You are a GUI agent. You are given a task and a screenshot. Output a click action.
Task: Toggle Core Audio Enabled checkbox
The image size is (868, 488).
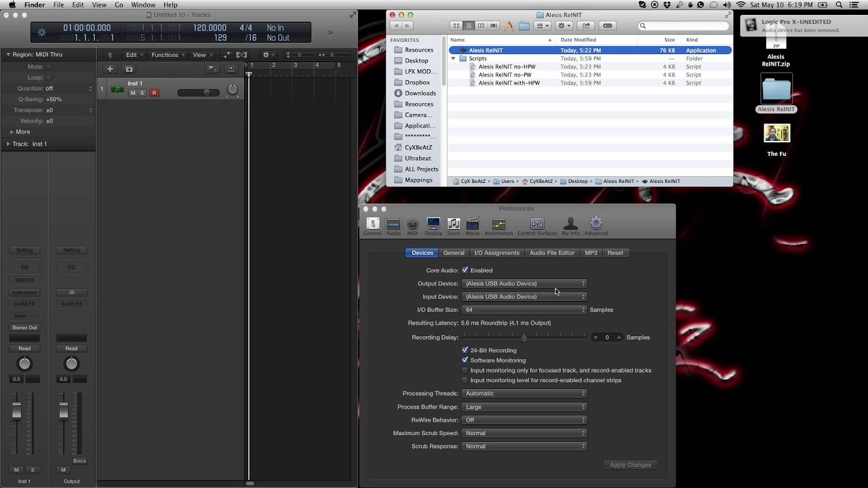pos(465,270)
